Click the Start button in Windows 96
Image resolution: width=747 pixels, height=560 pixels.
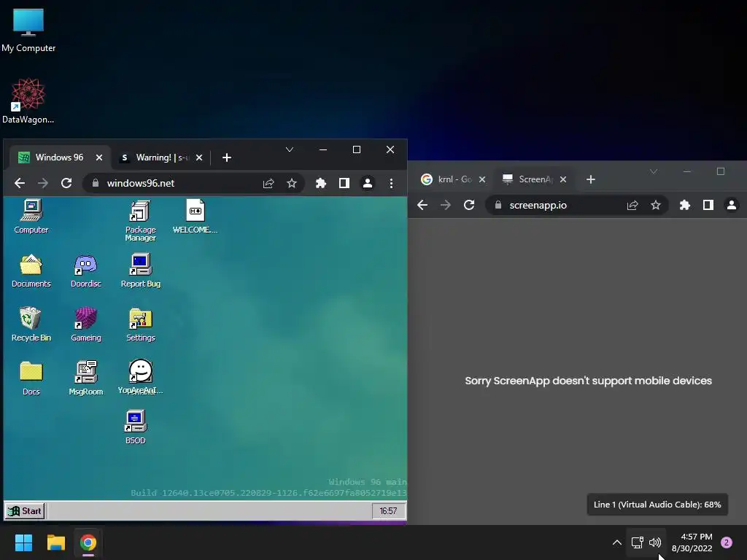point(25,511)
